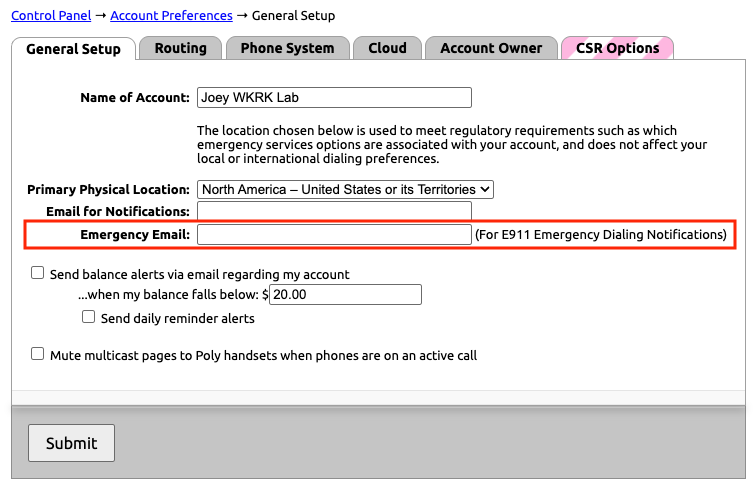Switch to the Routing tab
This screenshot has height=491, width=753.
click(180, 48)
